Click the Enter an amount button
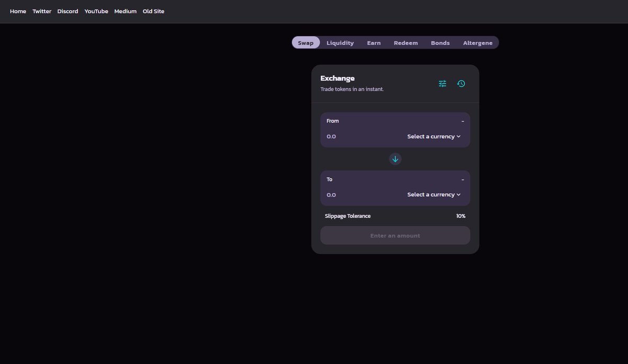This screenshot has height=364, width=628. pos(395,235)
